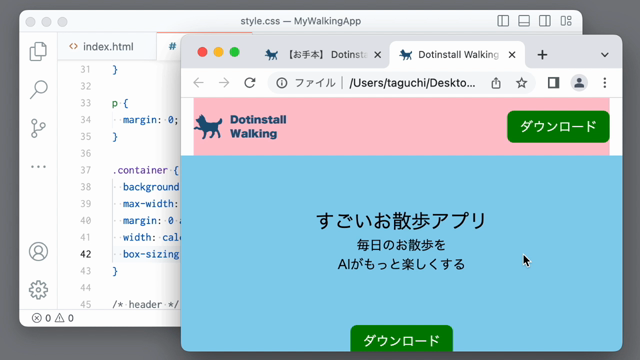The image size is (640, 360).
Task: Reload the current page
Action: pyautogui.click(x=250, y=83)
